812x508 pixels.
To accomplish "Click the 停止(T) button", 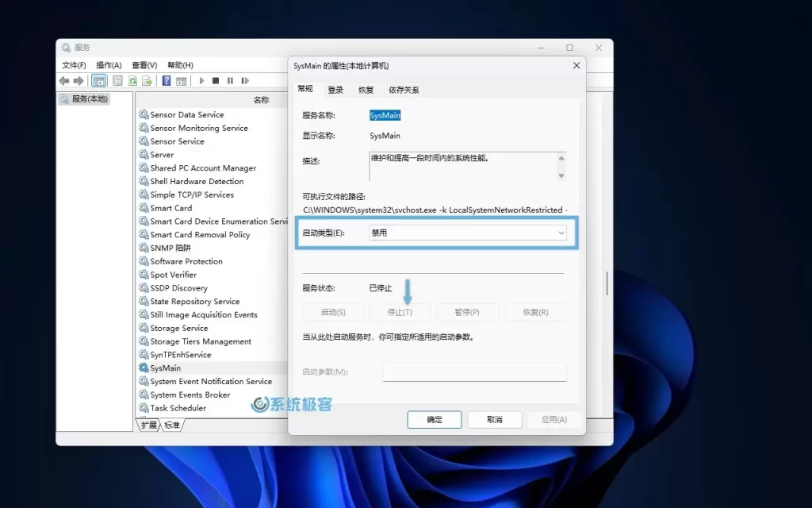I will [x=400, y=312].
